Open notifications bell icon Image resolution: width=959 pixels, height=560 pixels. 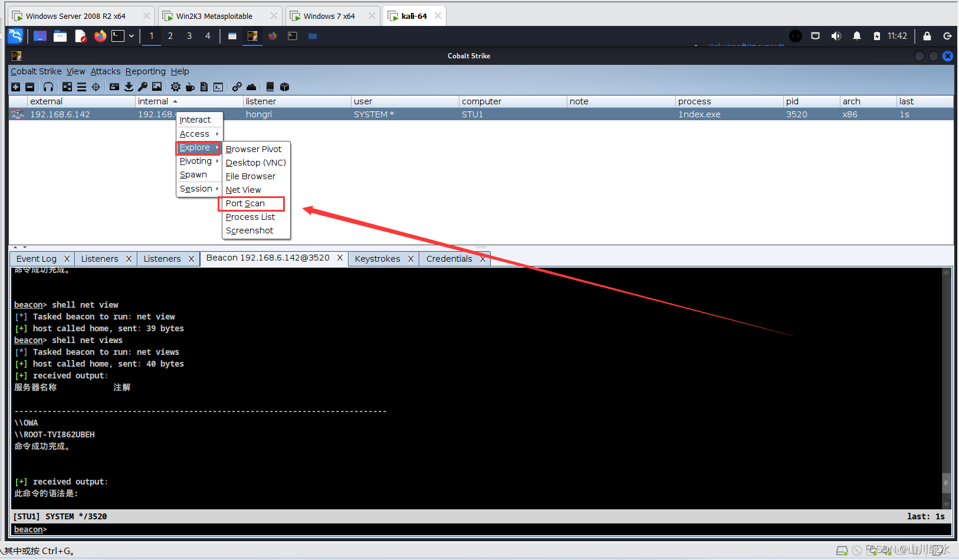tap(857, 36)
